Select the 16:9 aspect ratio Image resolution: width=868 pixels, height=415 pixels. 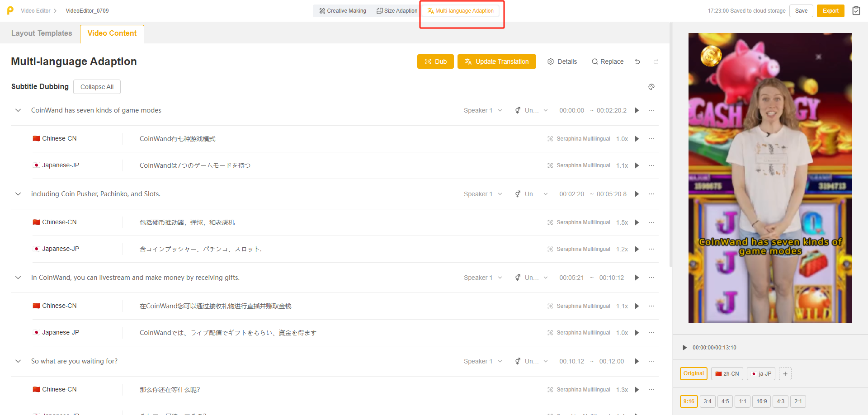[761, 401]
